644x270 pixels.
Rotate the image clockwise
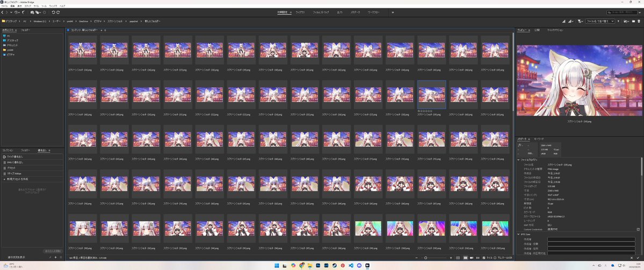[x=58, y=12]
